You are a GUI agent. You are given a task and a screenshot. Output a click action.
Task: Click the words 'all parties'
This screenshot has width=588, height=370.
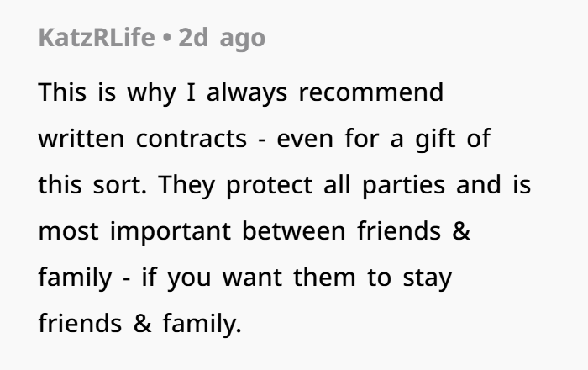click(x=385, y=185)
